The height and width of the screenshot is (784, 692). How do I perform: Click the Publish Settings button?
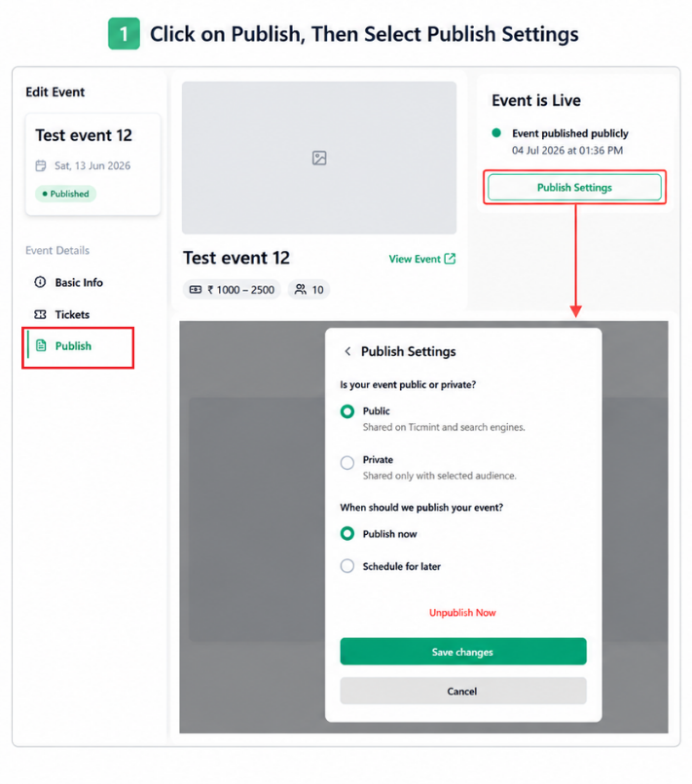[574, 188]
